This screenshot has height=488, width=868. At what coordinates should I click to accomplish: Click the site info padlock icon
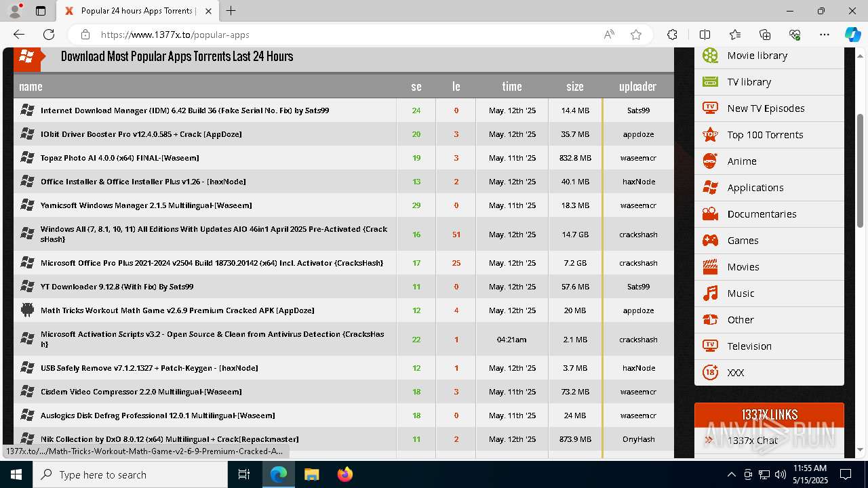85,35
